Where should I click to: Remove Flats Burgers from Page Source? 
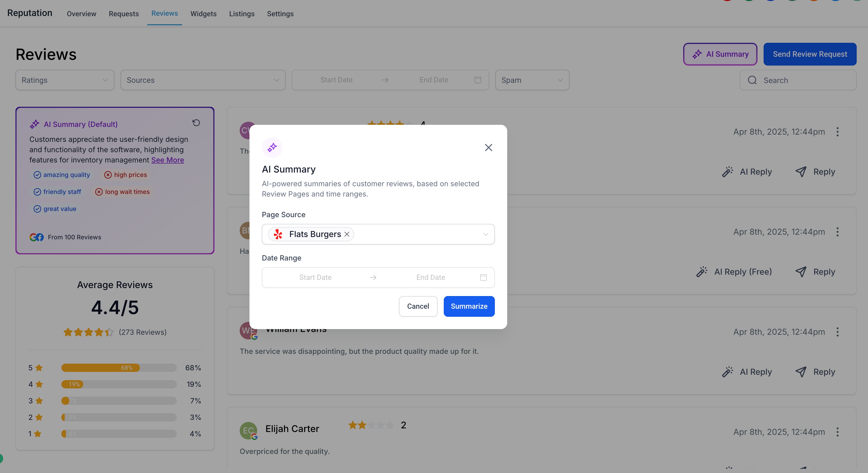(x=347, y=234)
